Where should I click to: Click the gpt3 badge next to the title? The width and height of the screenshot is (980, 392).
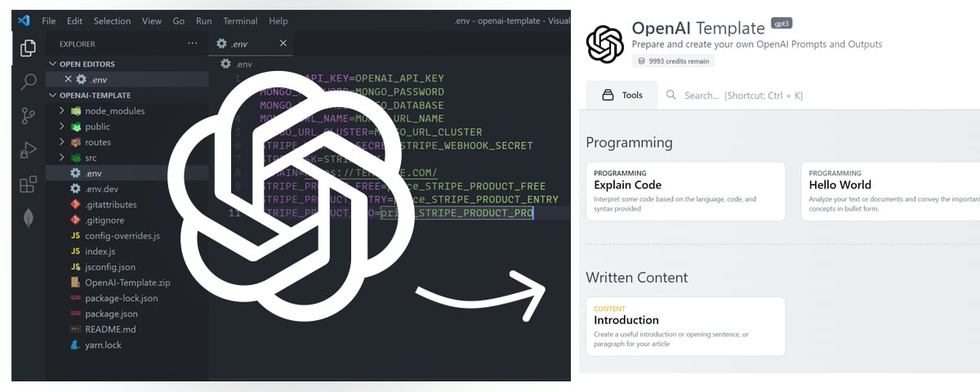click(782, 24)
